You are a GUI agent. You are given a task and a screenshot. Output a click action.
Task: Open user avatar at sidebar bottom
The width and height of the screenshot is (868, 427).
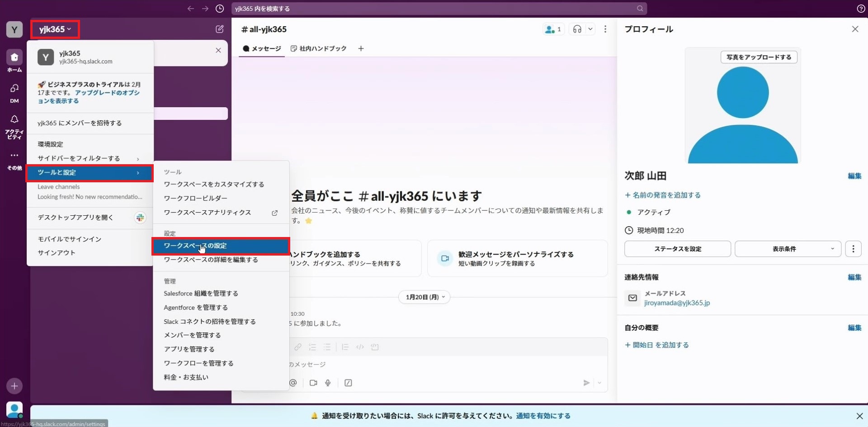(14, 410)
